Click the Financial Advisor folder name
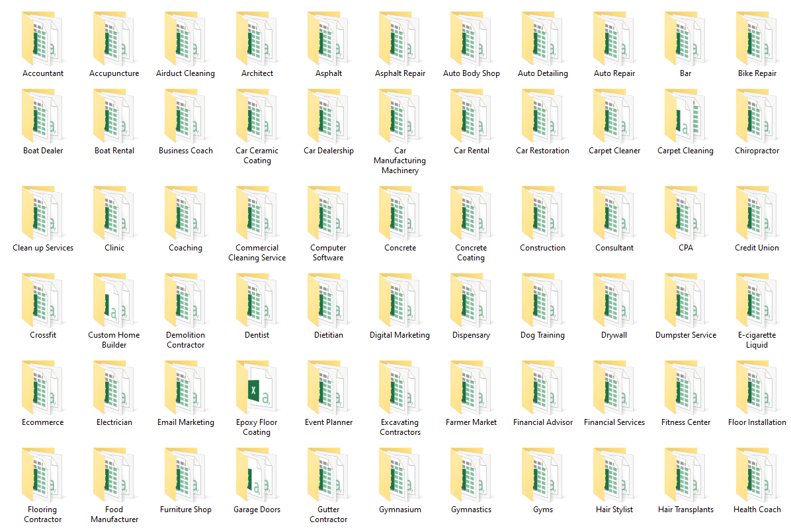 (x=542, y=422)
